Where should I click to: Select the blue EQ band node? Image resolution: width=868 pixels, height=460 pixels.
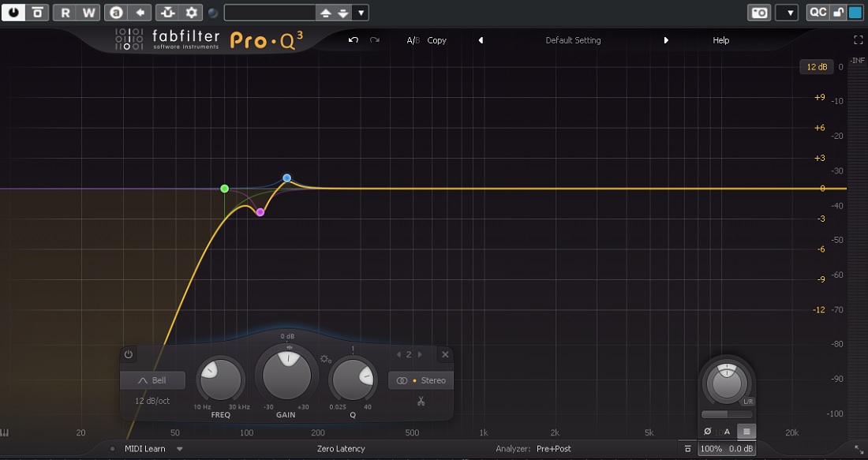(x=286, y=178)
